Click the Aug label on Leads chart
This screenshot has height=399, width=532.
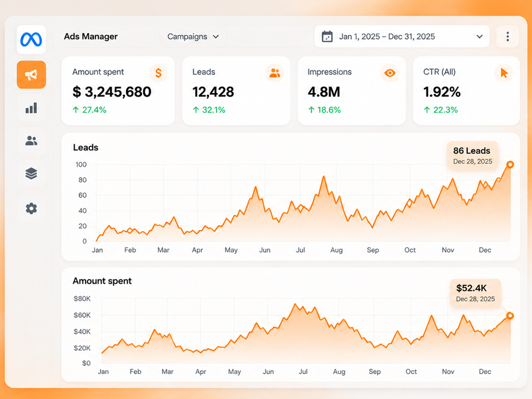(336, 250)
